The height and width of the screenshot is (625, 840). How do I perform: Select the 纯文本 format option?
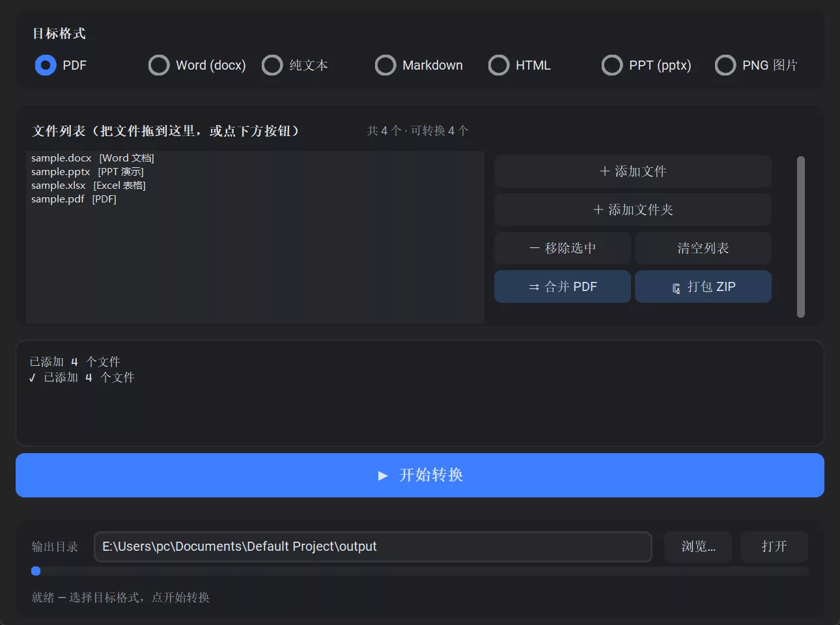295,65
